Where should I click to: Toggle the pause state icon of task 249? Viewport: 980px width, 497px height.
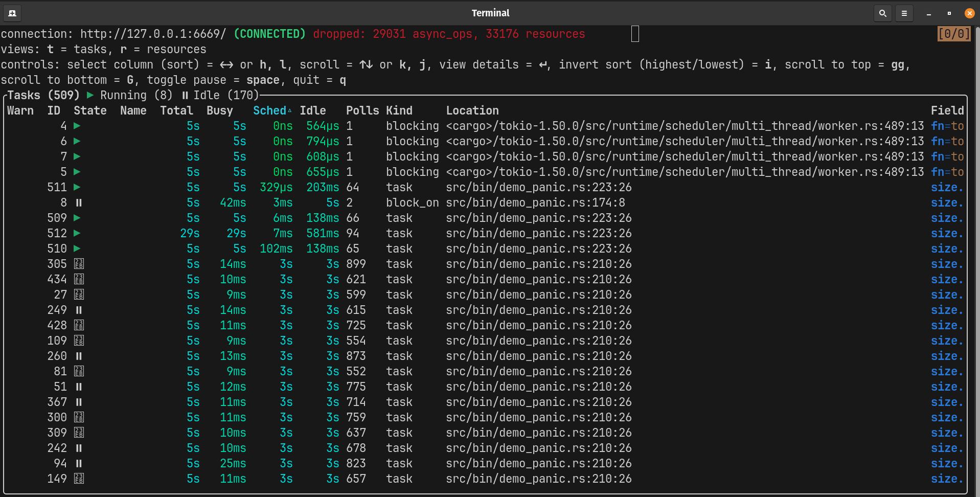(78, 310)
